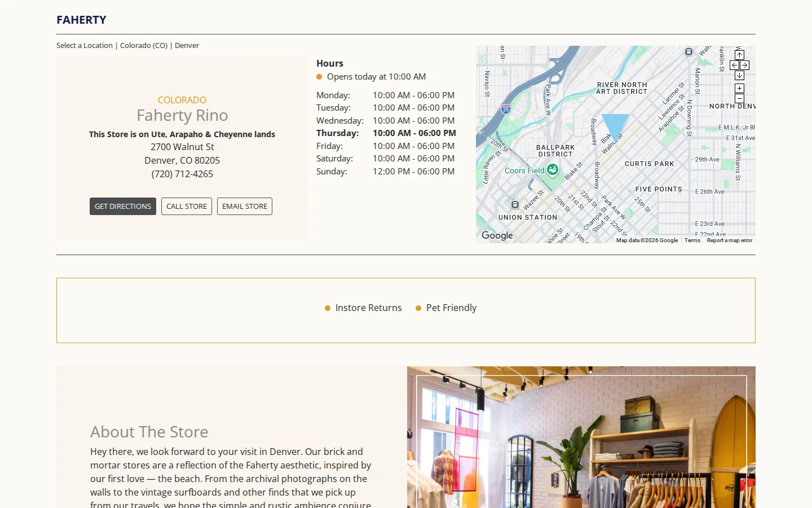Click the Five Points map label

click(x=659, y=189)
